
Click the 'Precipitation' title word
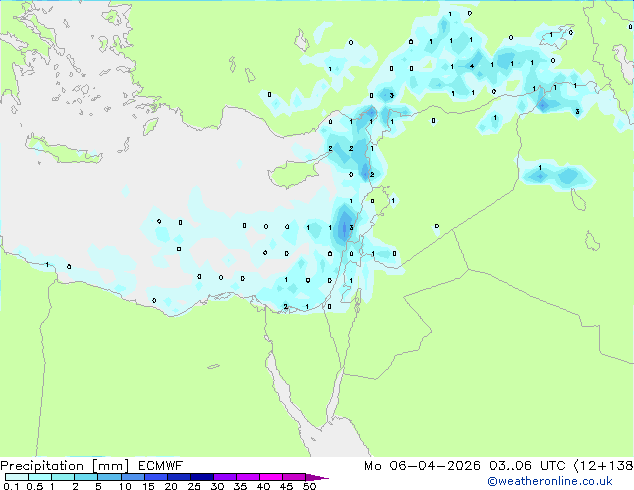tap(42, 466)
